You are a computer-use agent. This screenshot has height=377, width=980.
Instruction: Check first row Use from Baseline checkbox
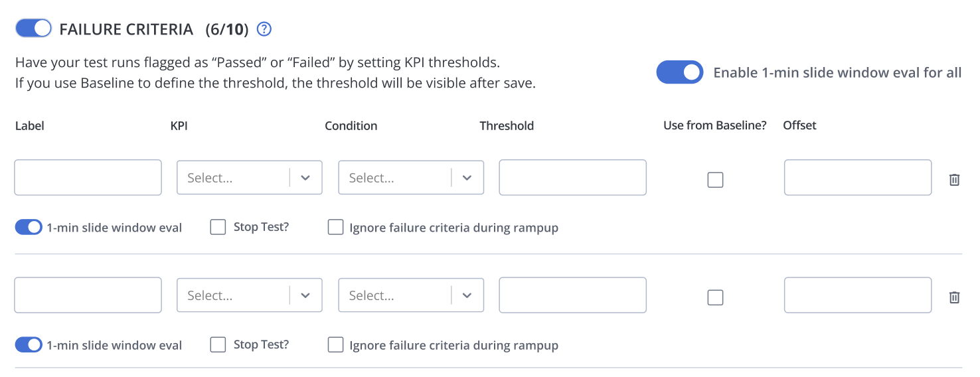point(715,180)
